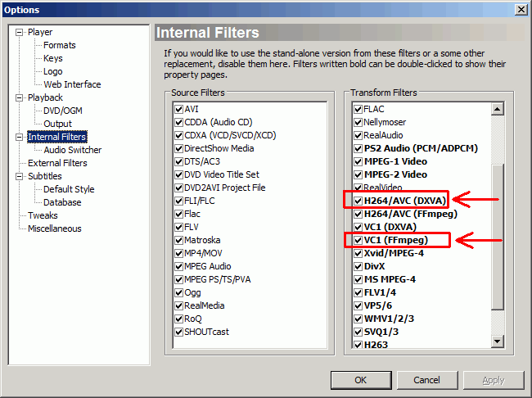Toggle the RealAudio transform filter
The image size is (532, 398).
tap(358, 135)
